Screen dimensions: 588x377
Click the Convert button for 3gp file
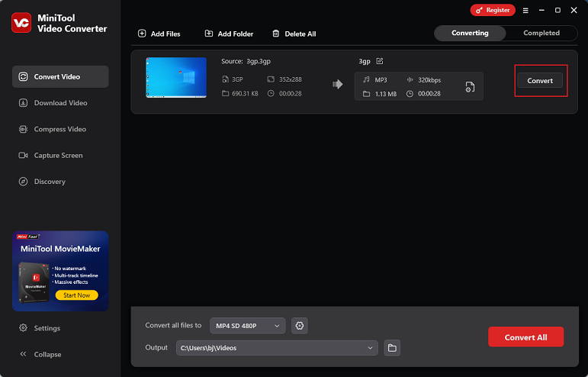tap(540, 81)
